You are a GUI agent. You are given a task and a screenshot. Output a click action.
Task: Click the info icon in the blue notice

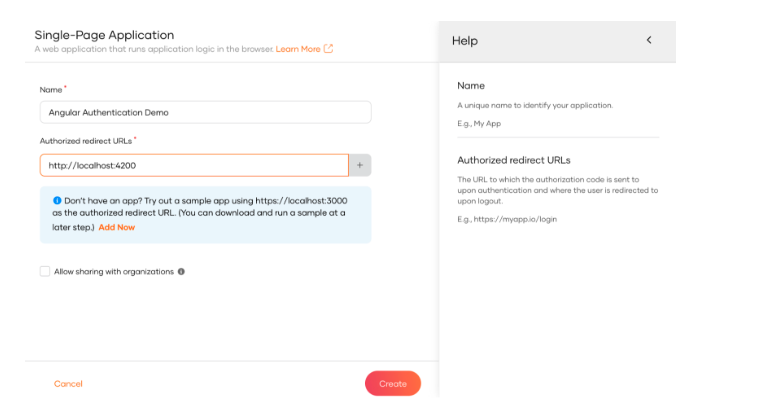56,200
